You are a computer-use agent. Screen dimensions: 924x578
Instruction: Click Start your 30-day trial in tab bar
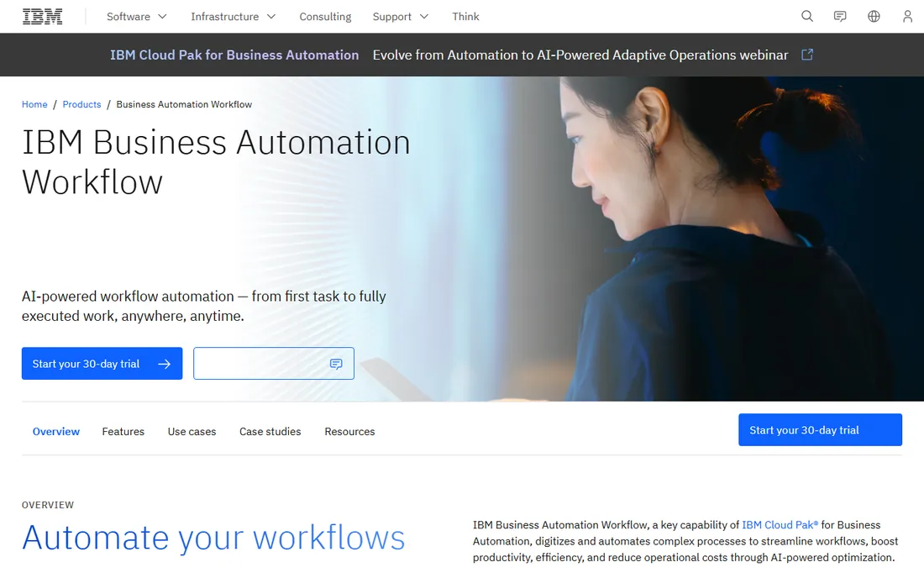820,429
